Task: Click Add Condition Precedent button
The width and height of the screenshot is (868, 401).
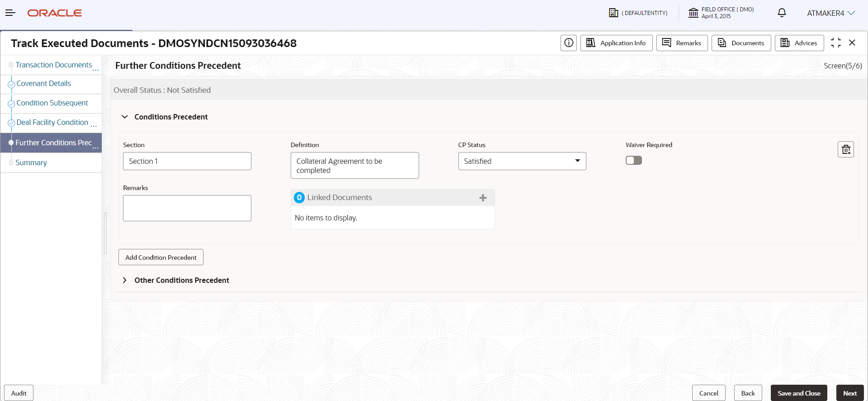Action: coord(161,257)
